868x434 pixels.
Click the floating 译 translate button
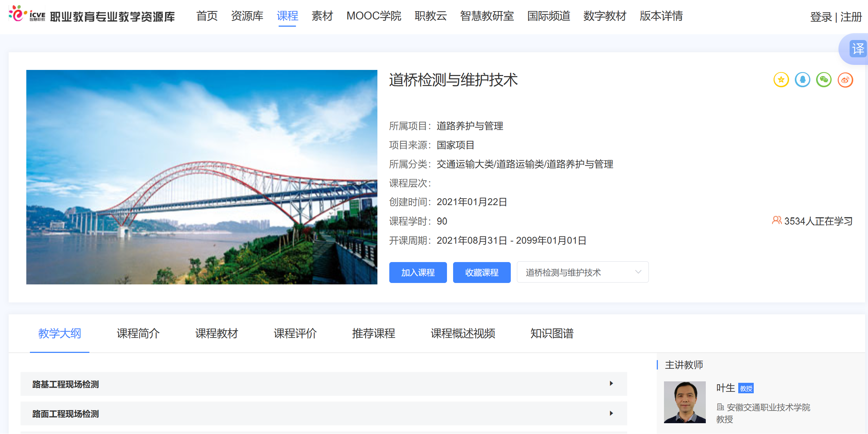tap(859, 49)
